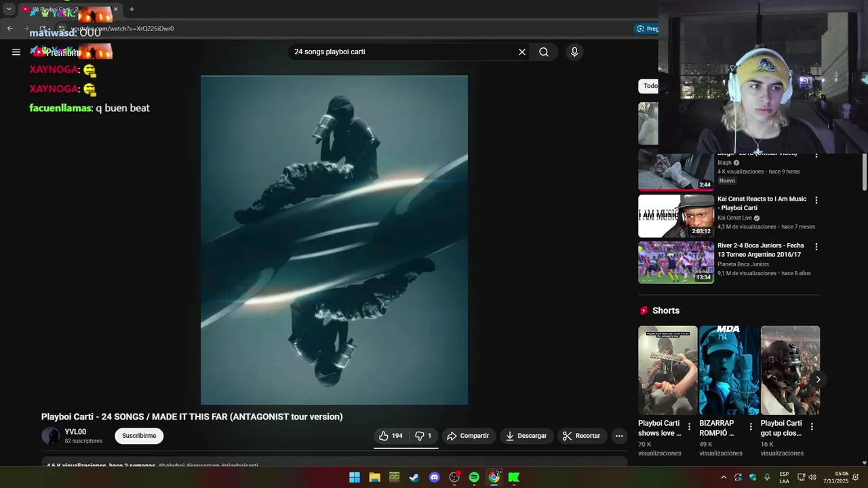Open the three-dot more actions menu under video
The image size is (868, 488).
[619, 436]
